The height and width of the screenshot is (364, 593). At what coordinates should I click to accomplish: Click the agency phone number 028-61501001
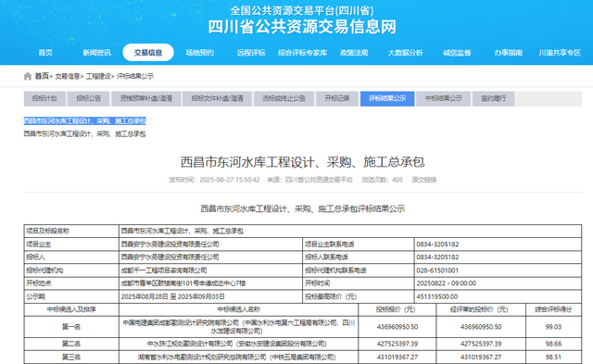[437, 270]
